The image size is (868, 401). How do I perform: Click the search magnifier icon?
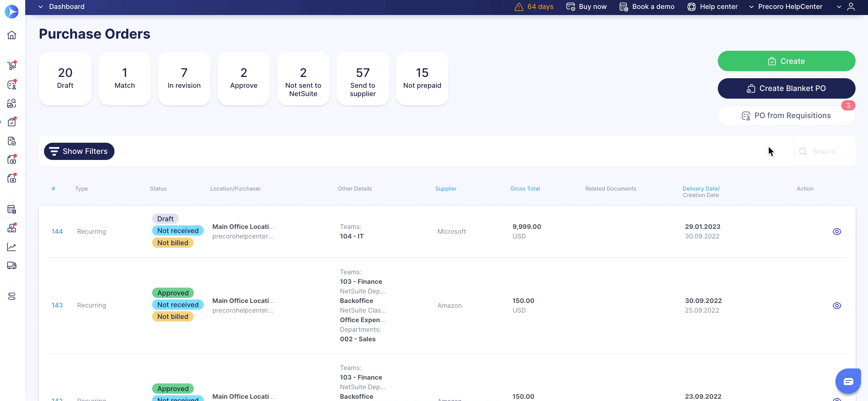pos(803,151)
